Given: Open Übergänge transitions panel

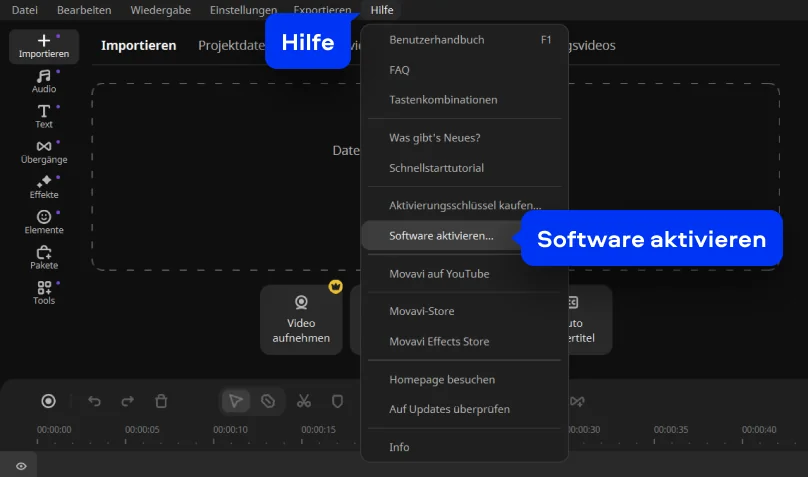Looking at the screenshot, I should pos(44,152).
